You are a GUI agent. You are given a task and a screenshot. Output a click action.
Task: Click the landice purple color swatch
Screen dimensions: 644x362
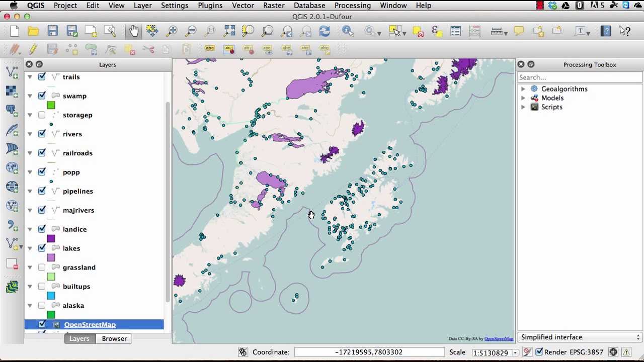(x=51, y=239)
